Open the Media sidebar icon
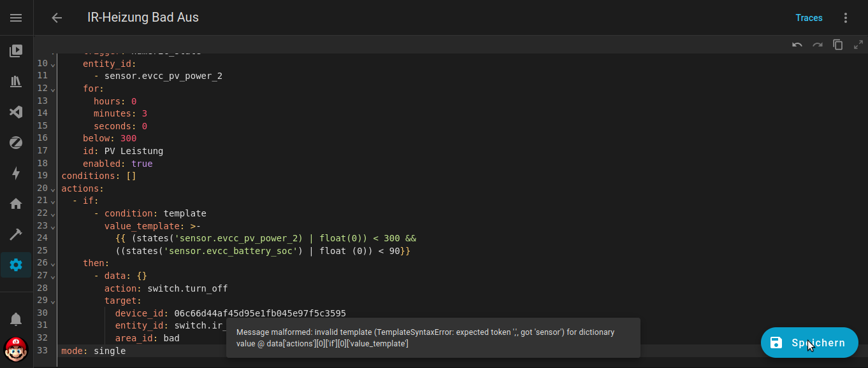The image size is (868, 368). coord(16,50)
